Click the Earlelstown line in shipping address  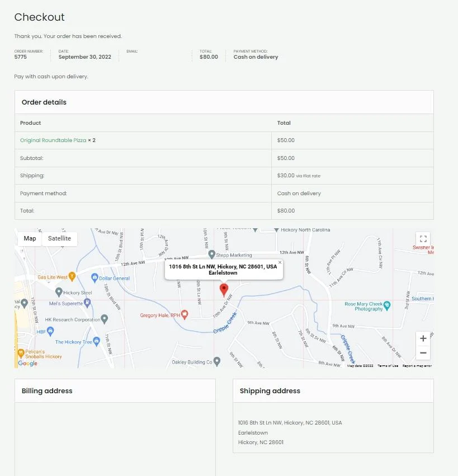tap(253, 433)
